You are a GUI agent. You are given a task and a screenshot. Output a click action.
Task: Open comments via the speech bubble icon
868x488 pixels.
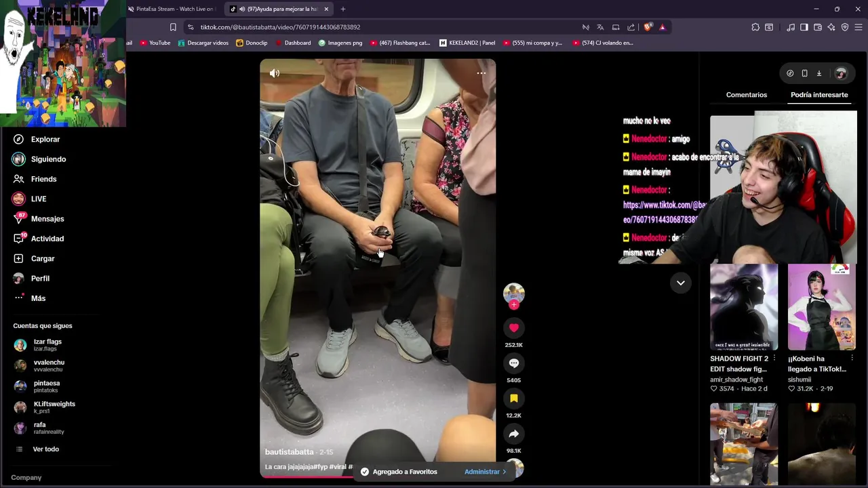(x=513, y=363)
